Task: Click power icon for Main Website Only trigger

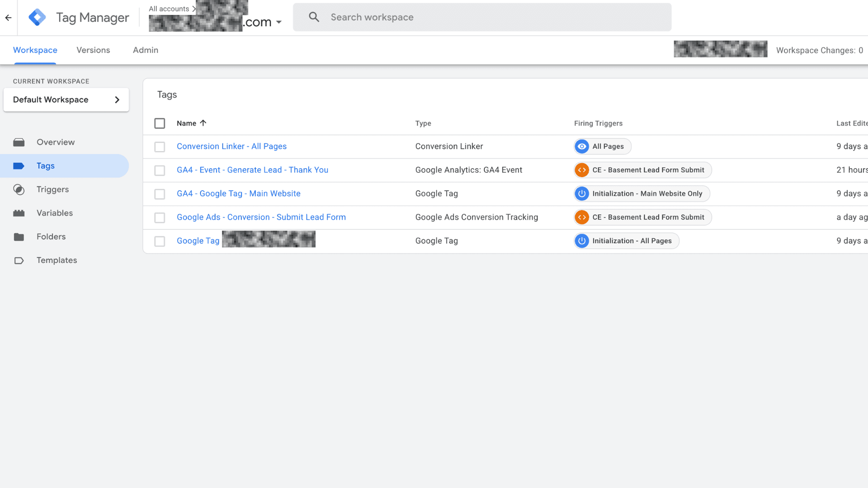Action: [x=582, y=193]
